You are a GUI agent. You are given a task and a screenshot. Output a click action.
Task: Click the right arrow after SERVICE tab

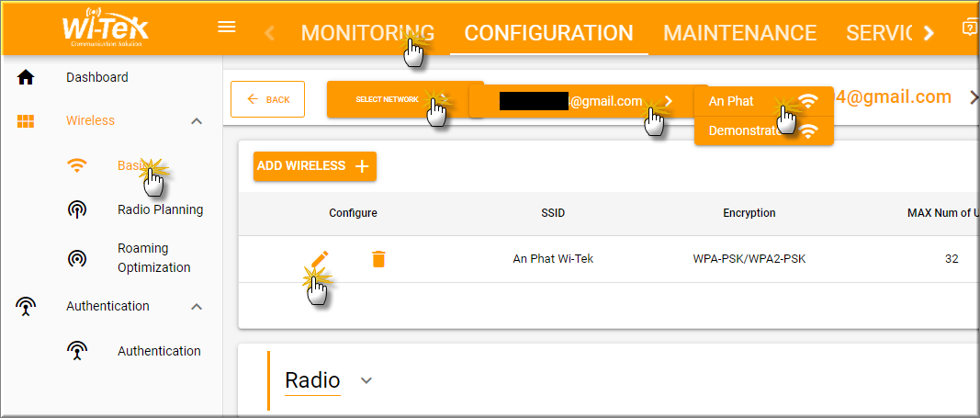tap(929, 33)
